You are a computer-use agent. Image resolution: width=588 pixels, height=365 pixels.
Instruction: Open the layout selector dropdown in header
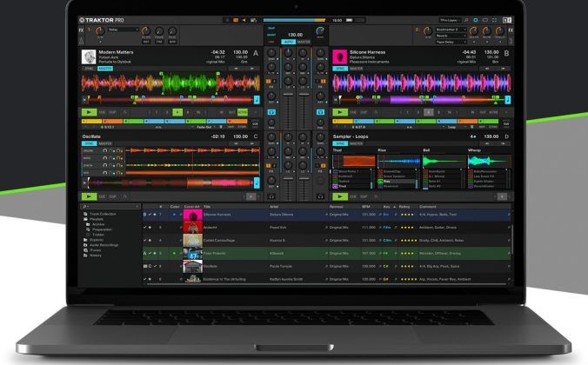pyautogui.click(x=450, y=20)
